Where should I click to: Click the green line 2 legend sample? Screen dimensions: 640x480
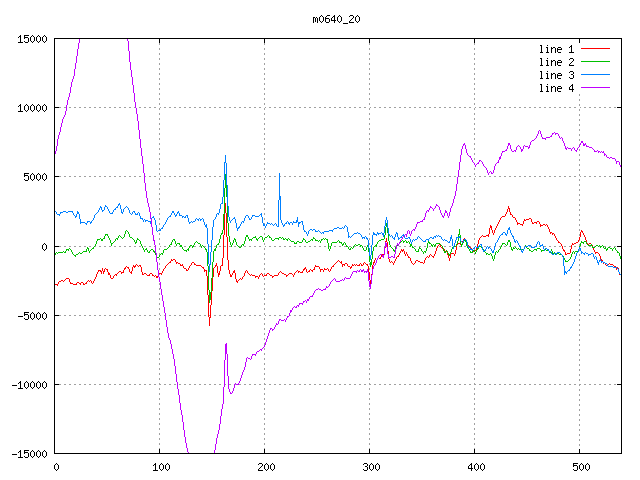coord(596,62)
